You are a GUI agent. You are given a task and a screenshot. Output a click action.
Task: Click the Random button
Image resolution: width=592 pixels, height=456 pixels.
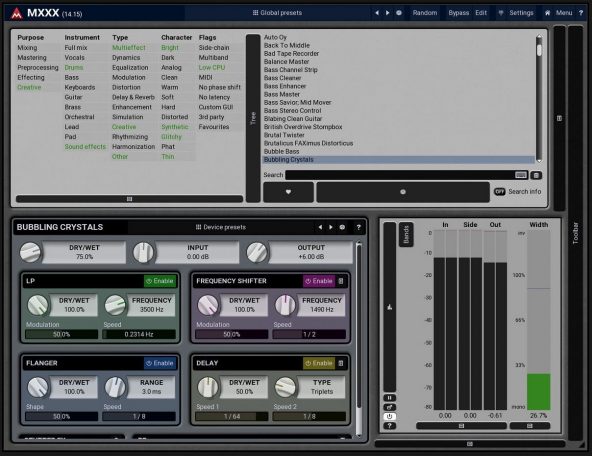click(425, 13)
